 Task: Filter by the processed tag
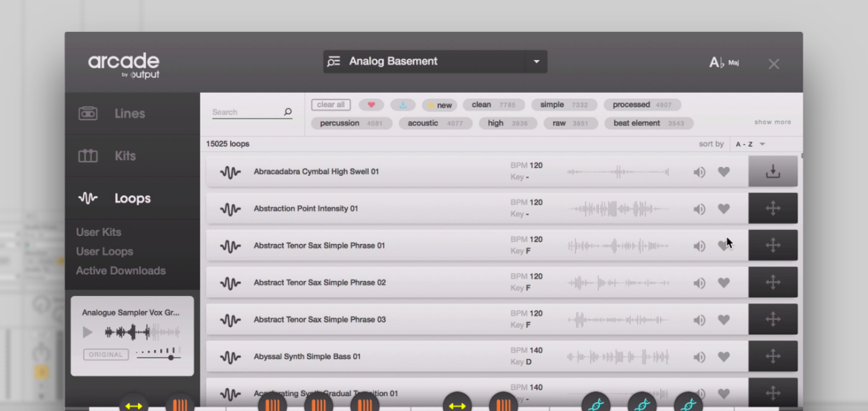click(x=642, y=105)
